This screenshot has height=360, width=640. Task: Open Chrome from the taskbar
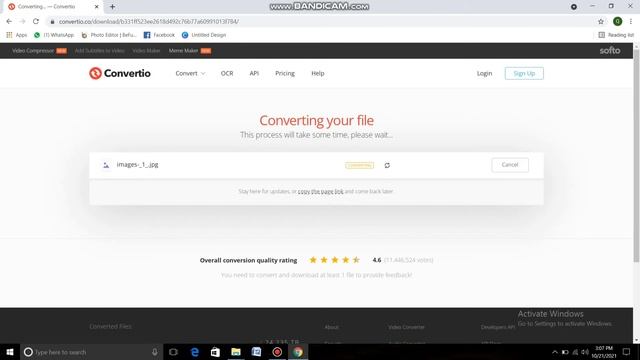point(298,352)
